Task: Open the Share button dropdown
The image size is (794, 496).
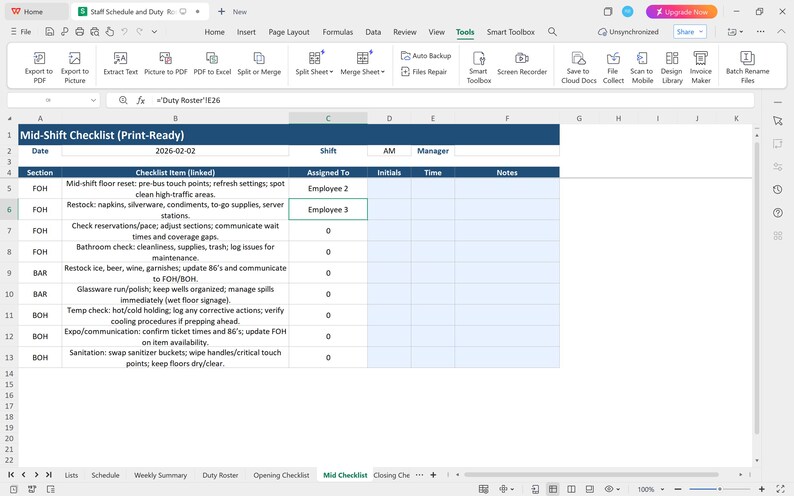Action: (x=701, y=32)
